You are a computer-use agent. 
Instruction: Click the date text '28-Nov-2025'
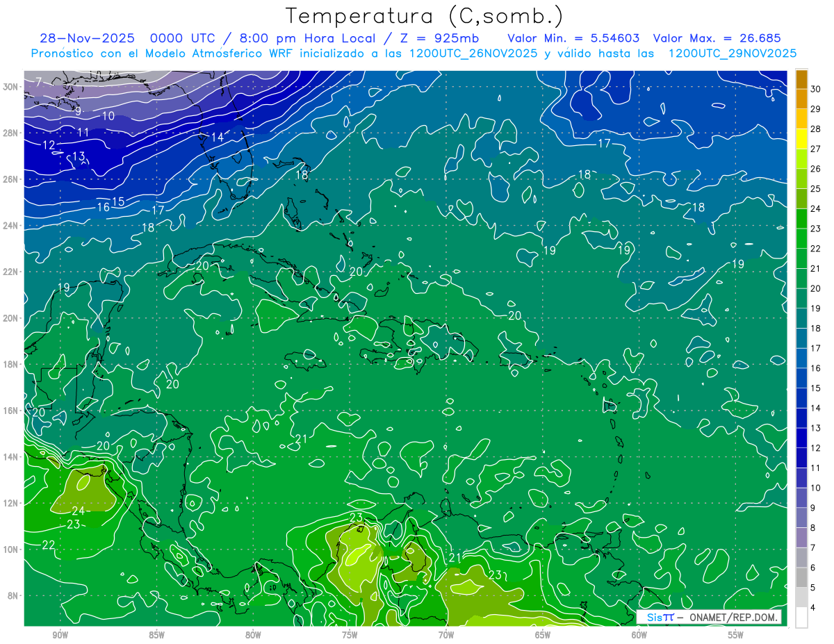88,38
